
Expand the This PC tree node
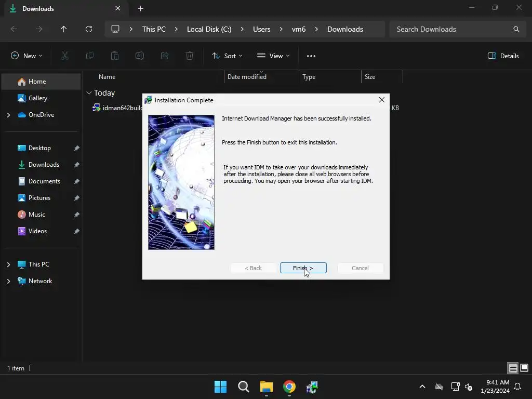8,264
